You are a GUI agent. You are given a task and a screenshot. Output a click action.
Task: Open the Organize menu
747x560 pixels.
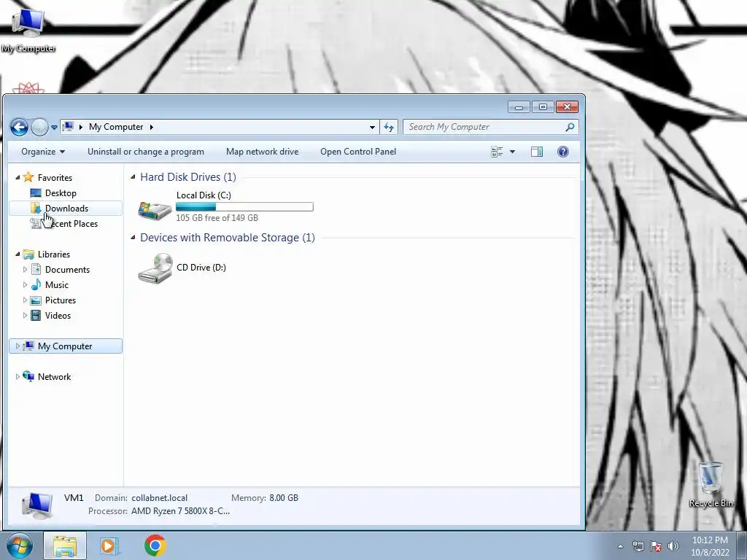pos(43,152)
